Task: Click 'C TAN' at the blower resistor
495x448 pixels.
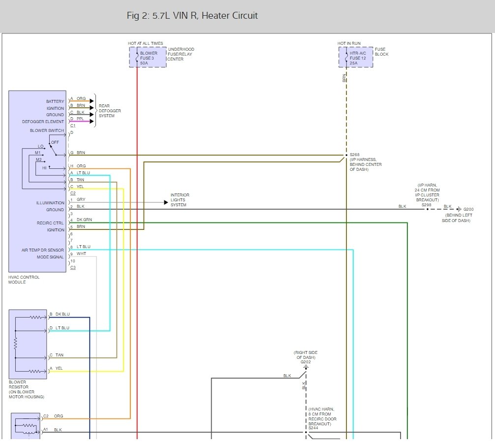Action: tap(57, 355)
